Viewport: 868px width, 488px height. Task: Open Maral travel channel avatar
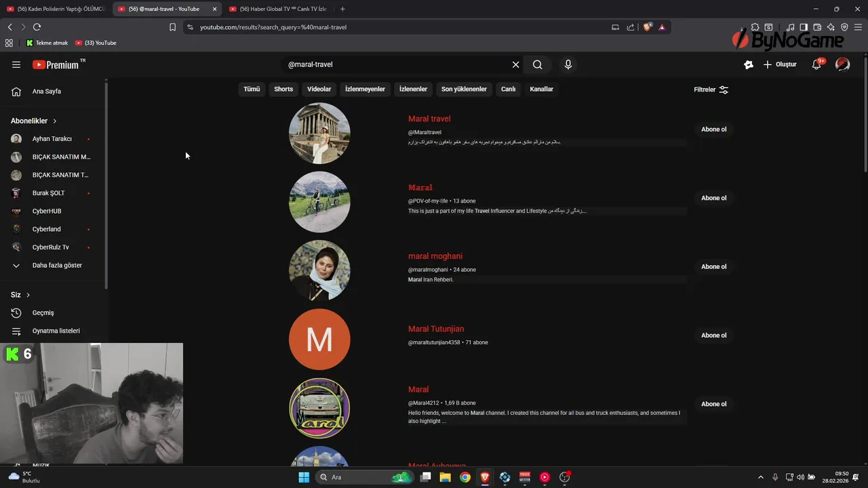(319, 134)
